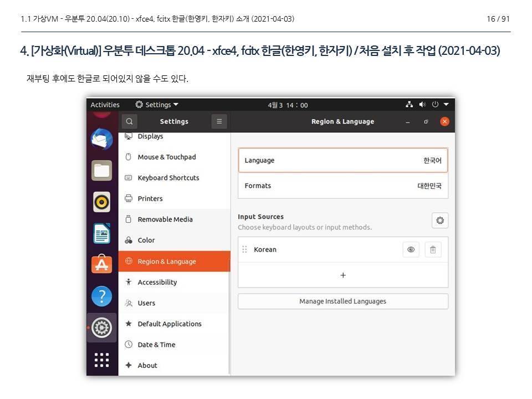Select Mouse & Touchpad in sidebar

point(175,157)
